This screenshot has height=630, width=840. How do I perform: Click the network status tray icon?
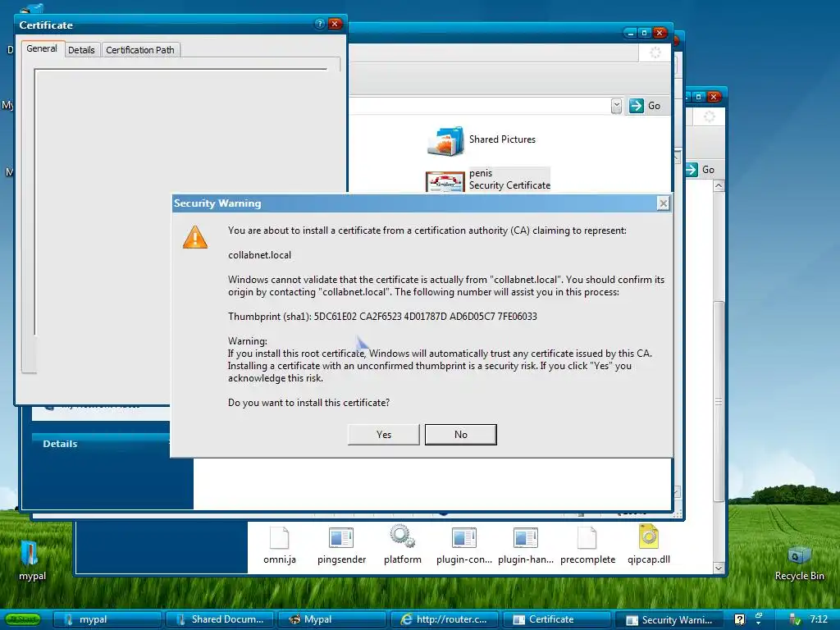tap(795, 619)
